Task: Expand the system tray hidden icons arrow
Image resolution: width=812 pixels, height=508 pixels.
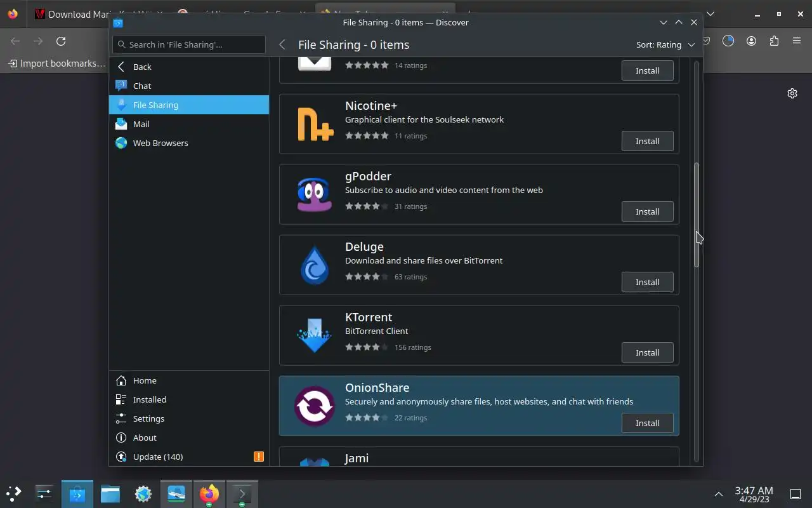Action: click(719, 494)
